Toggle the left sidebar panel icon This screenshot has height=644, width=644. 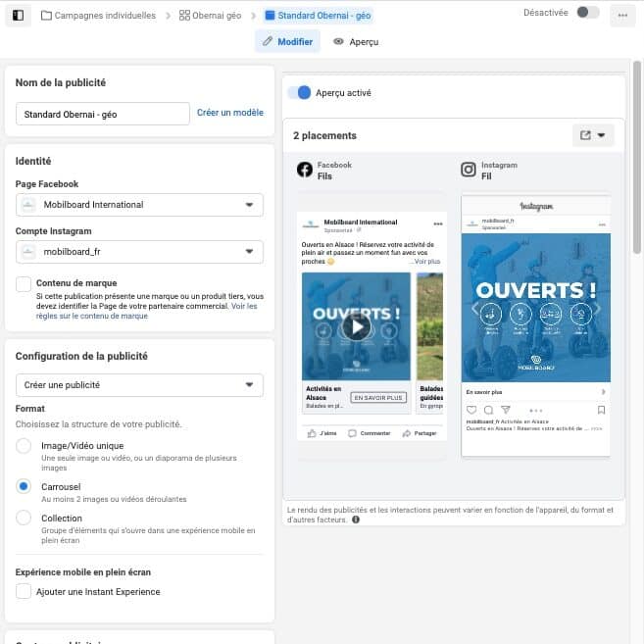[x=18, y=16]
